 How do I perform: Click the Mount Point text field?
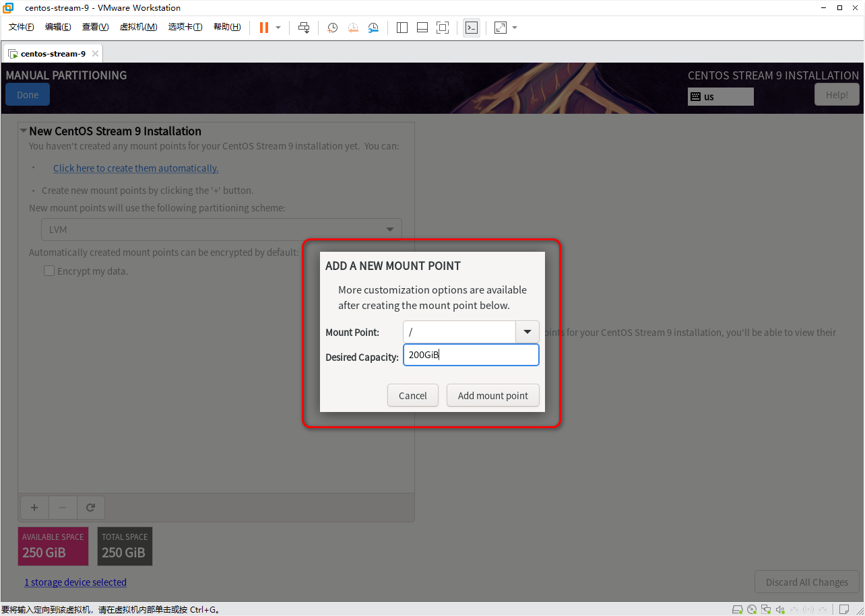[459, 332]
